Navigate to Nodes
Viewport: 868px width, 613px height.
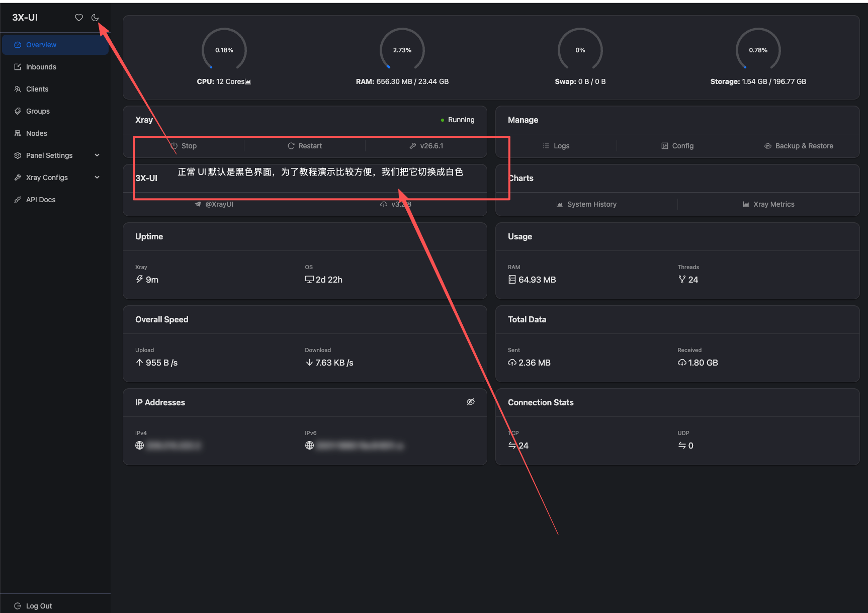pyautogui.click(x=55, y=133)
